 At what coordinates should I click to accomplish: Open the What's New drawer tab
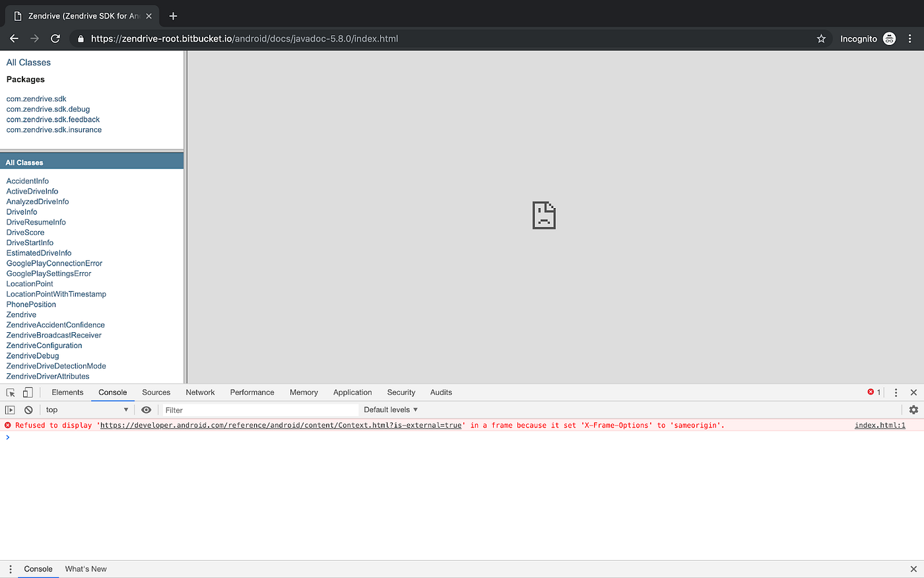point(86,569)
